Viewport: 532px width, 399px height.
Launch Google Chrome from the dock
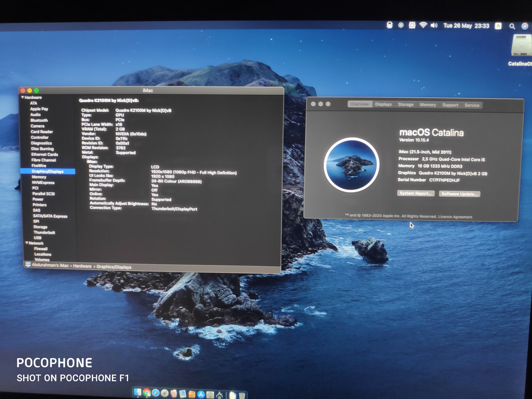[x=147, y=393]
